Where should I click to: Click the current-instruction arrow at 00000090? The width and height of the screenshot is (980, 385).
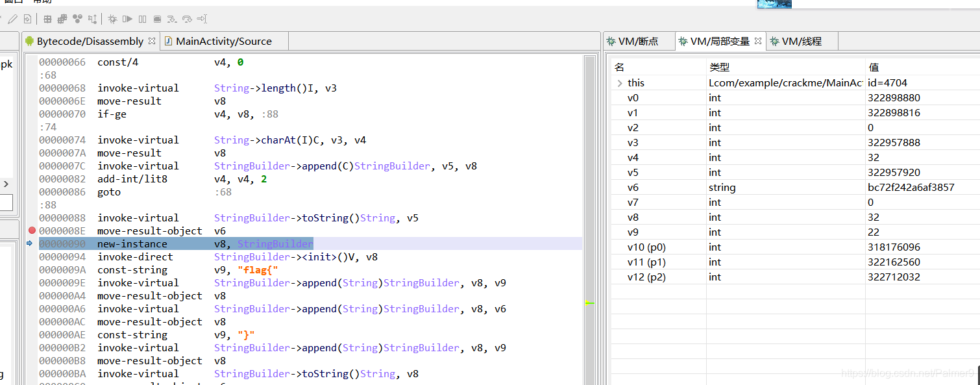(x=30, y=243)
